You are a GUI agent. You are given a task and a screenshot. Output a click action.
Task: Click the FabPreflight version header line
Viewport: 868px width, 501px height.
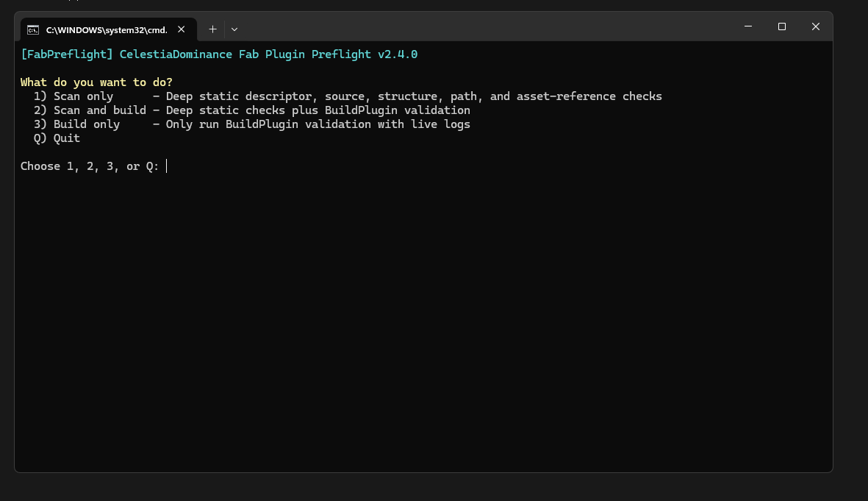click(x=219, y=54)
